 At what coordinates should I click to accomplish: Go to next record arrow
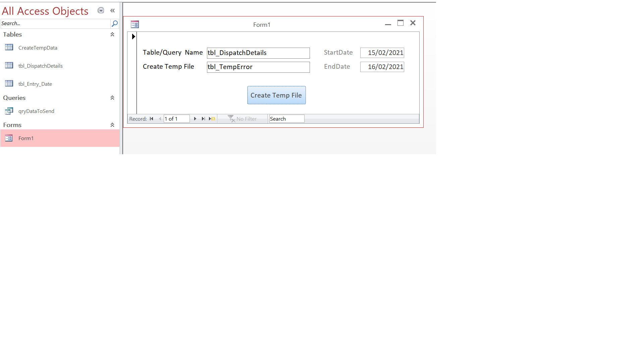tap(195, 119)
